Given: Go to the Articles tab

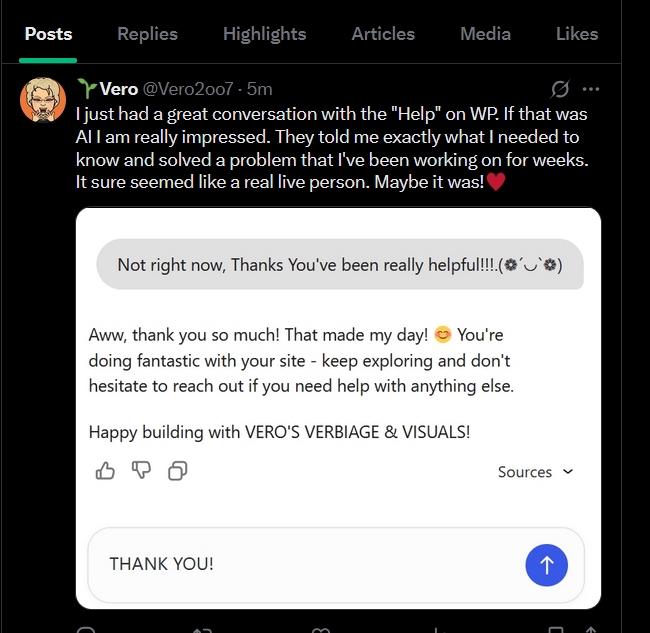Looking at the screenshot, I should (x=383, y=34).
